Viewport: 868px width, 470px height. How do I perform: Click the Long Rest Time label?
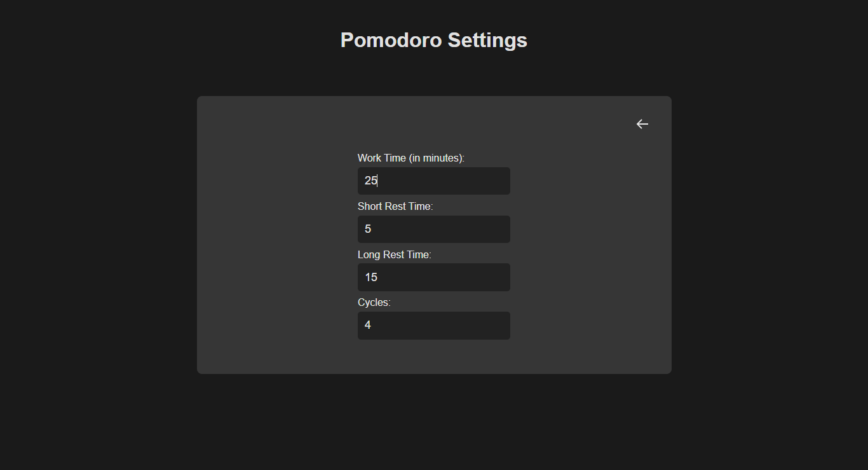coord(394,254)
